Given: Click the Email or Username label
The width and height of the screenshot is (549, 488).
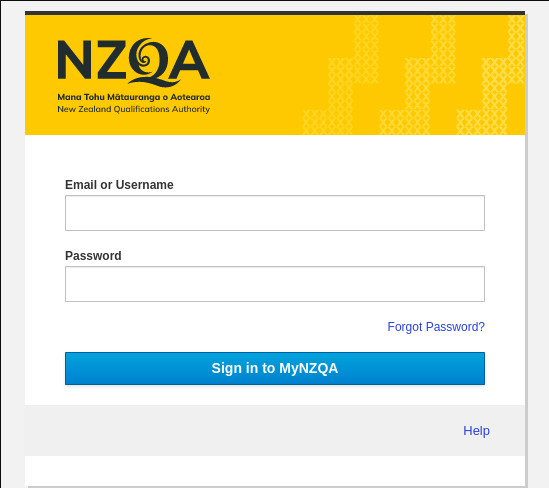Looking at the screenshot, I should [x=119, y=185].
